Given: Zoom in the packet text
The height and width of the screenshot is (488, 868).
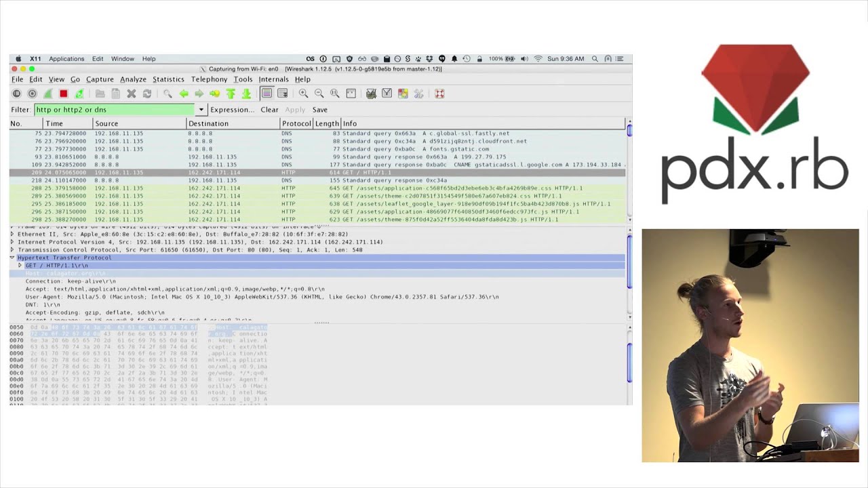Looking at the screenshot, I should (x=303, y=94).
